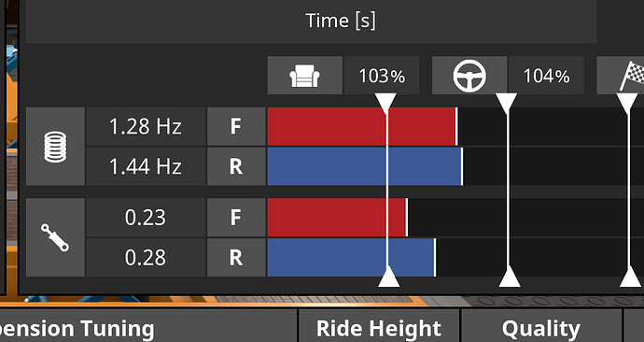Click the 103% comfort preset value
The image size is (644, 342).
[x=382, y=76]
